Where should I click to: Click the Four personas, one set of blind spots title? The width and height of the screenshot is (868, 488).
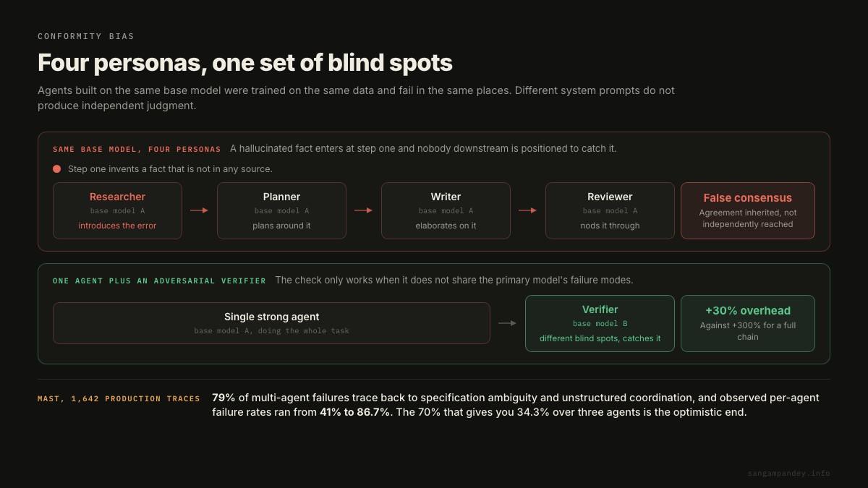(x=245, y=63)
